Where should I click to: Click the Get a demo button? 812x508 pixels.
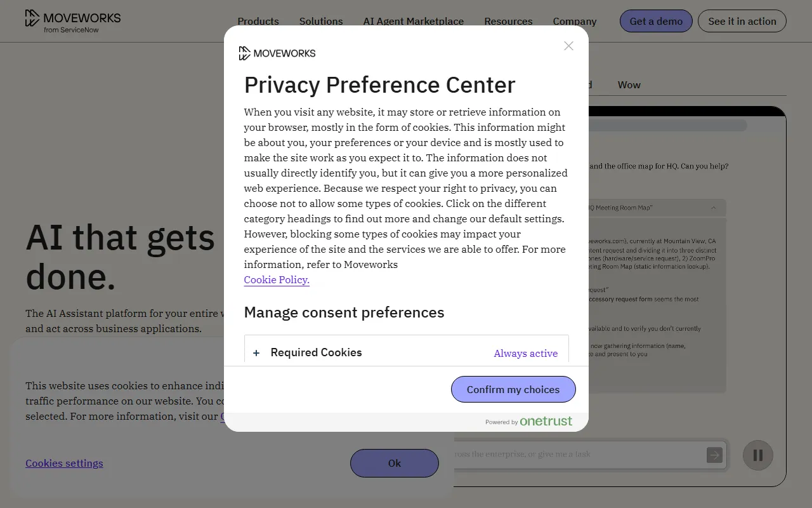tap(656, 21)
